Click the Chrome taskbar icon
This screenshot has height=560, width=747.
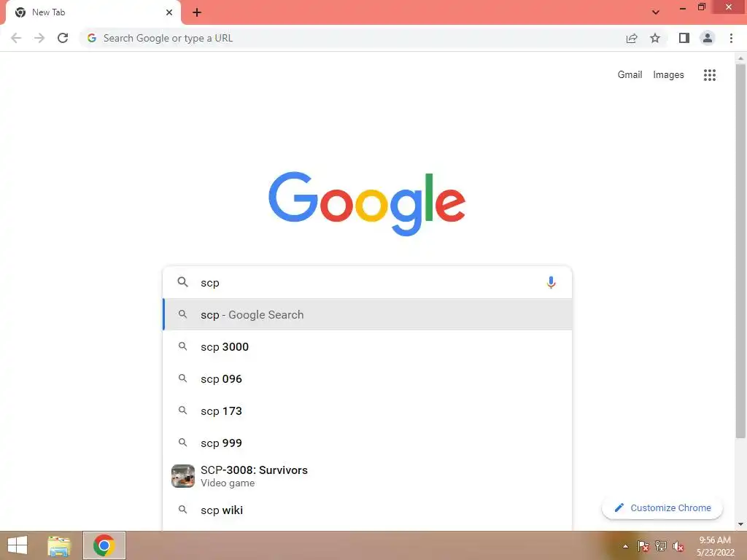(104, 545)
